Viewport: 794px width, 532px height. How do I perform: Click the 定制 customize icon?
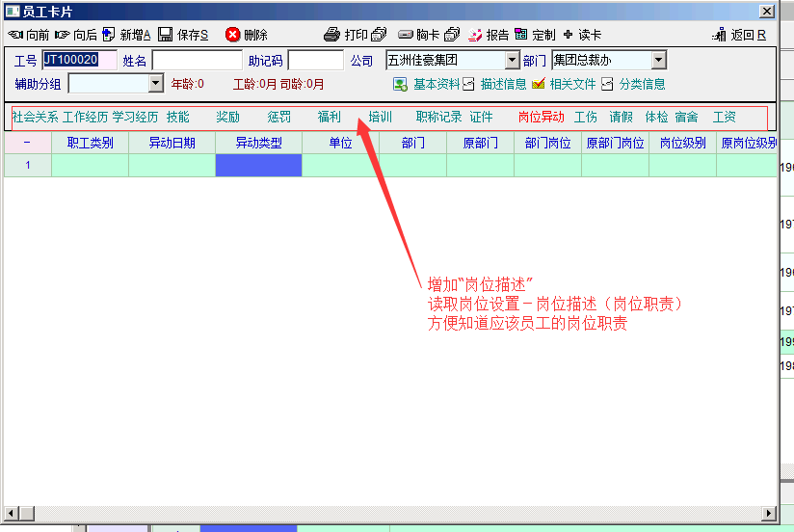point(521,35)
